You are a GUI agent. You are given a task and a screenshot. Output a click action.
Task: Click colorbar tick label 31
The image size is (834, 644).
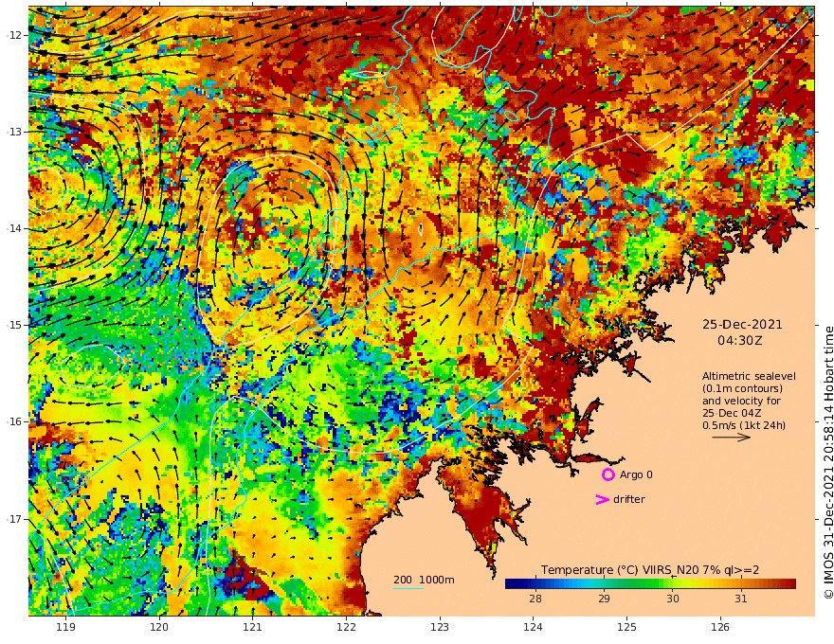pyautogui.click(x=741, y=599)
